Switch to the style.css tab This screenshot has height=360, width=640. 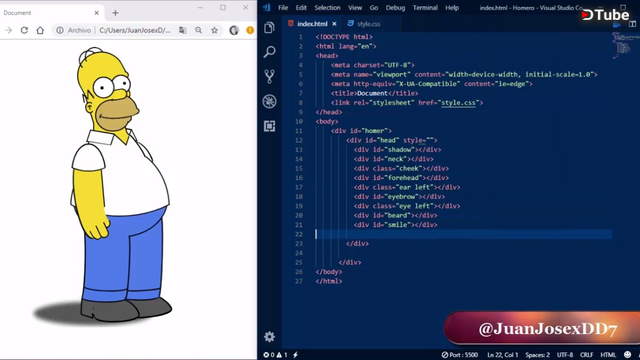click(364, 24)
